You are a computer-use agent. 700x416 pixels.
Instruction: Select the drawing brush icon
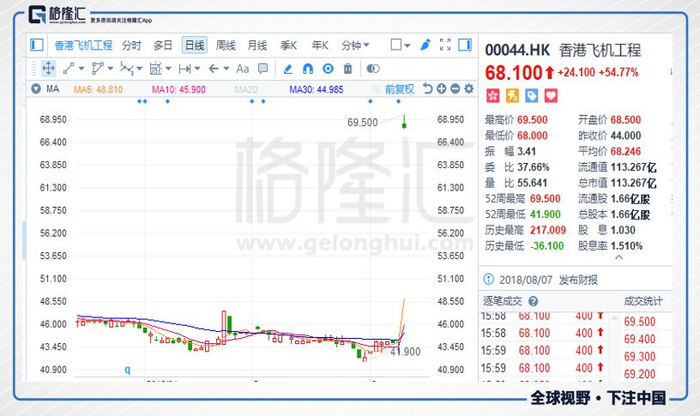425,45
